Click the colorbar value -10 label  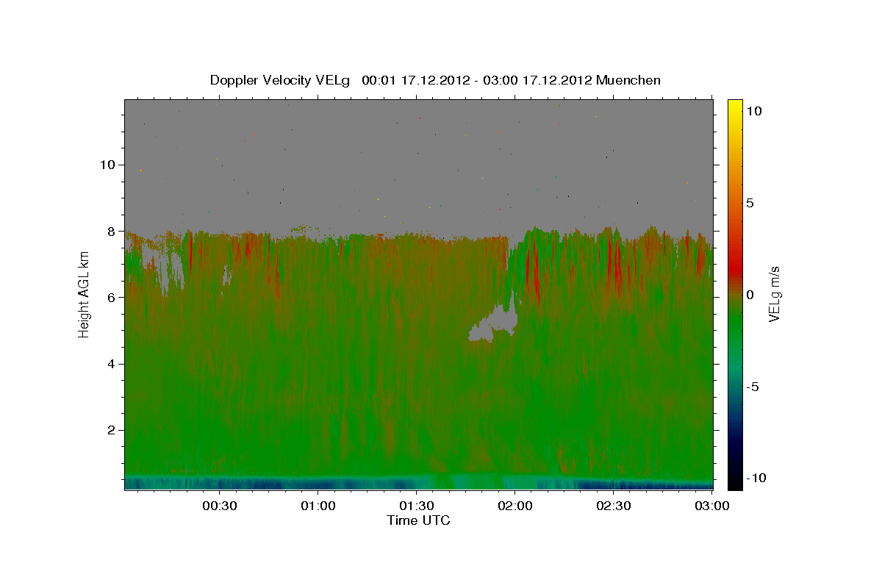[755, 478]
